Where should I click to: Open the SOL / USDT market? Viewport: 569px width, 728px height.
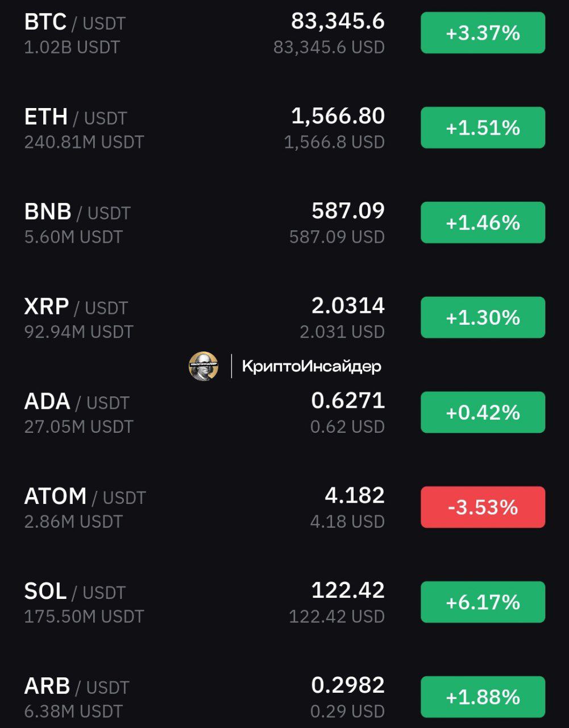[x=284, y=602]
